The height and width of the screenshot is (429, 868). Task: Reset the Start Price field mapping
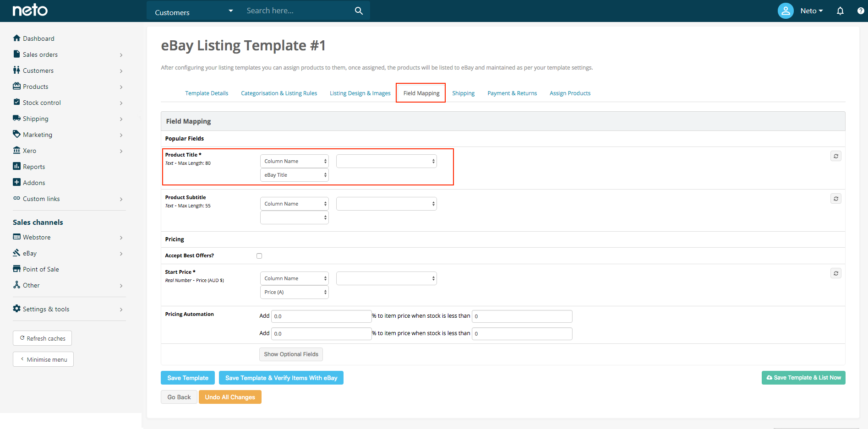pyautogui.click(x=836, y=273)
